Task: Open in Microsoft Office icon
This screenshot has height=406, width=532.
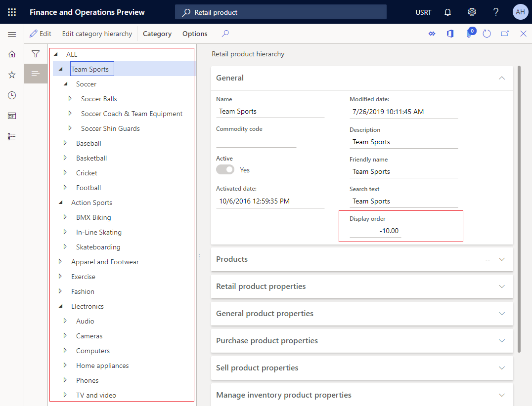Action: (x=450, y=34)
